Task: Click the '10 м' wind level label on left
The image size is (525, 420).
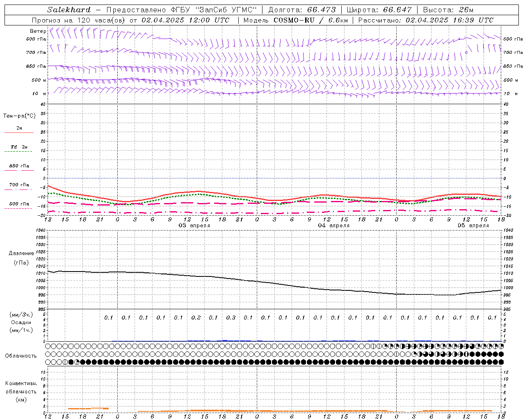Action: pos(39,94)
